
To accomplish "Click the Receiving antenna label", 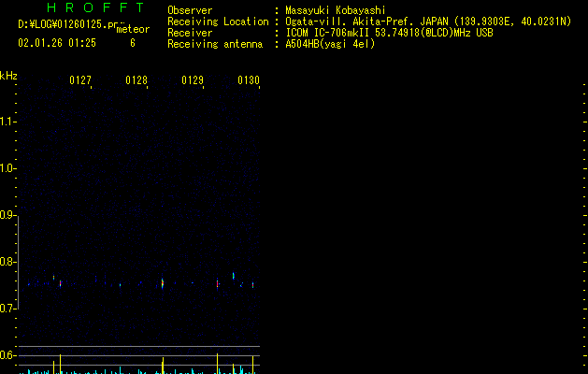I will point(215,44).
